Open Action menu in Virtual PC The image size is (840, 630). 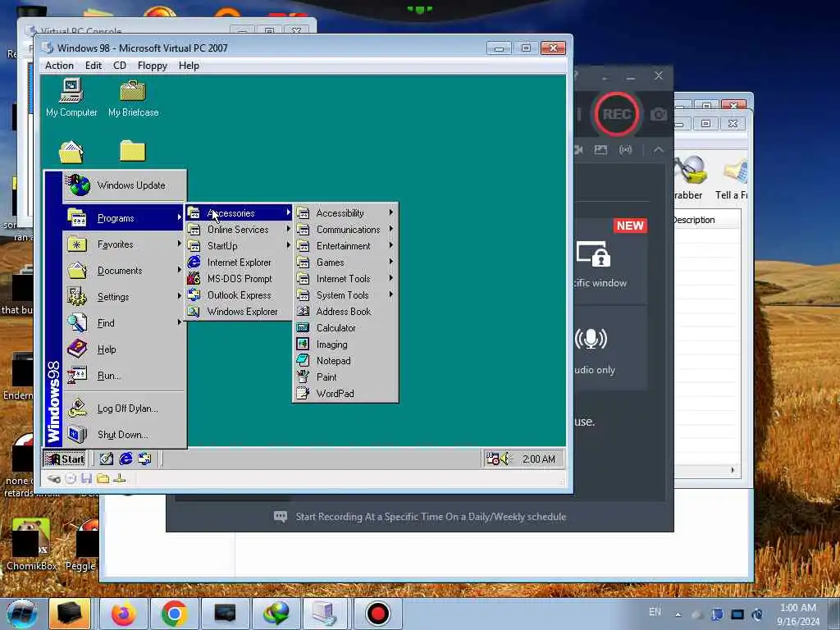coord(59,66)
